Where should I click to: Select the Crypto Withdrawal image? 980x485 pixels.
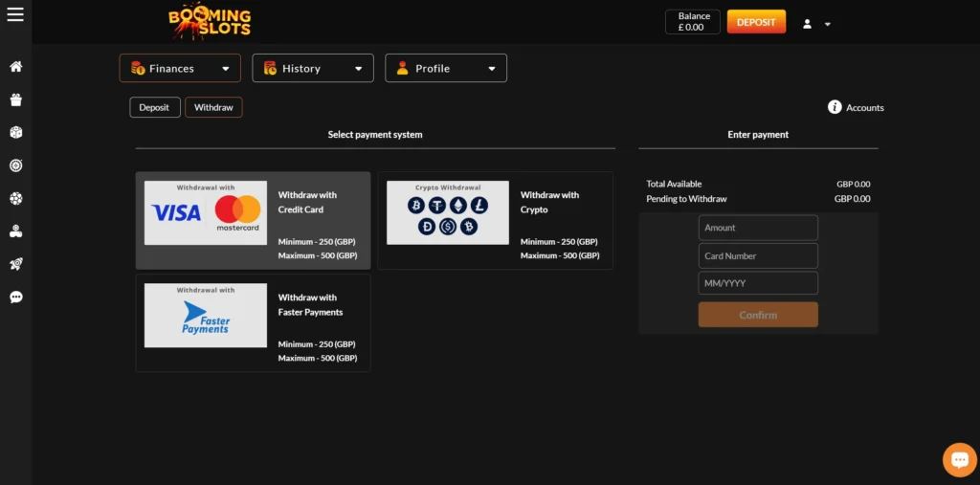point(448,213)
